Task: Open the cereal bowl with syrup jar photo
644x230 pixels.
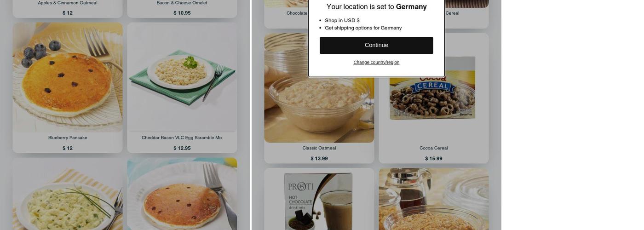Action: [x=434, y=199]
